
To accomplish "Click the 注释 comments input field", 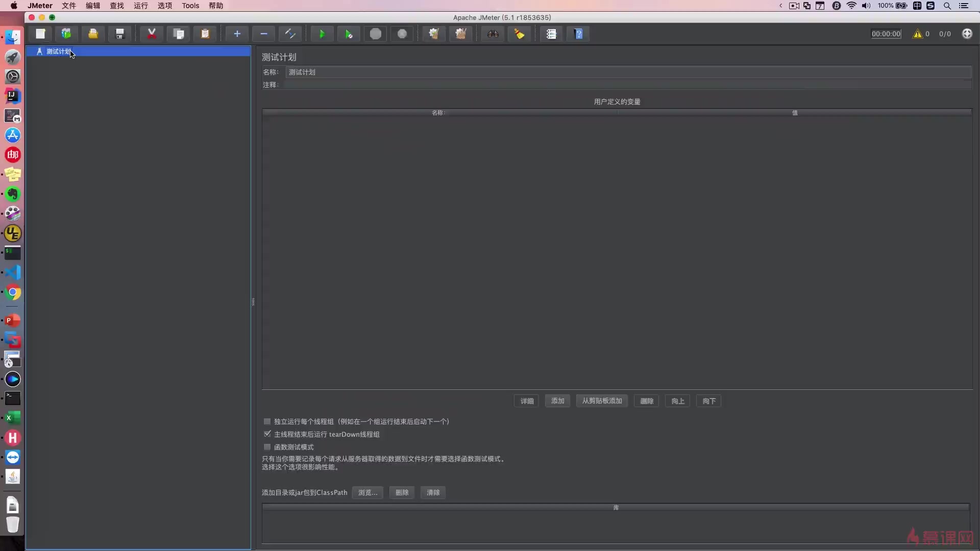I will (628, 85).
